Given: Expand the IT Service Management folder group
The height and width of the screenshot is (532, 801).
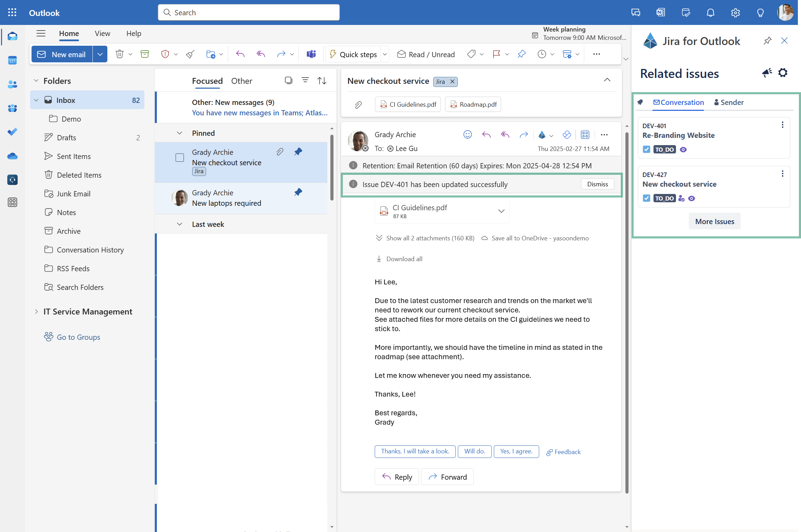Looking at the screenshot, I should [x=36, y=311].
